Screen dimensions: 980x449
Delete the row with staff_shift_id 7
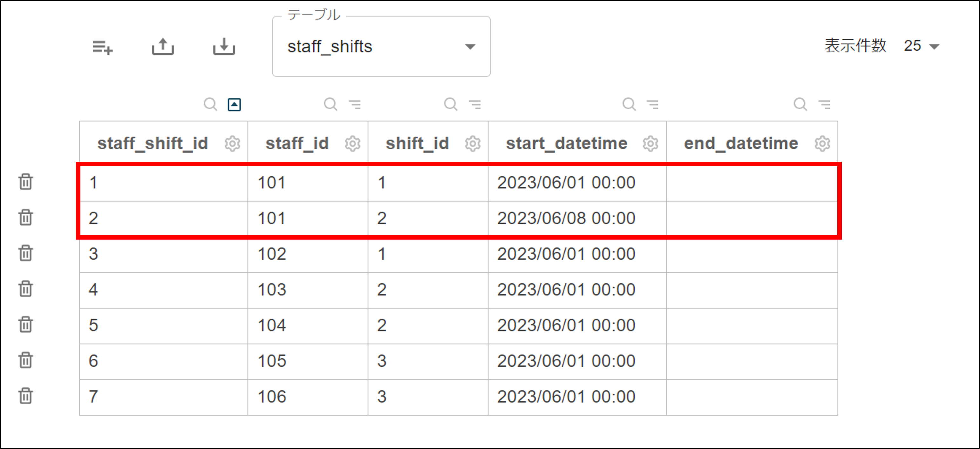[x=26, y=396]
